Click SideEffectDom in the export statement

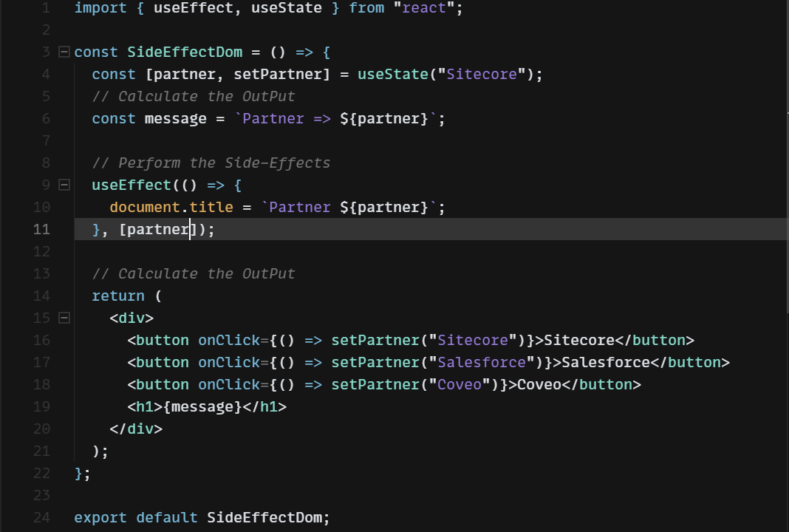coord(264,517)
